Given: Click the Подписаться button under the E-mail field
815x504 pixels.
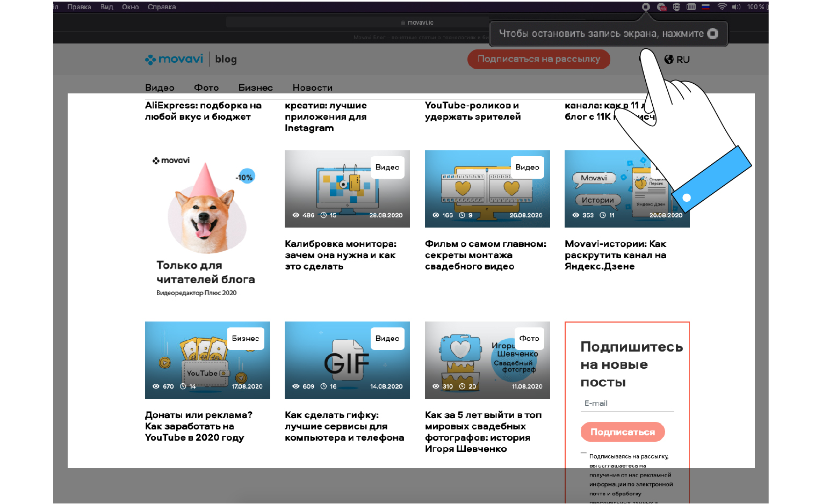Looking at the screenshot, I should (x=623, y=432).
